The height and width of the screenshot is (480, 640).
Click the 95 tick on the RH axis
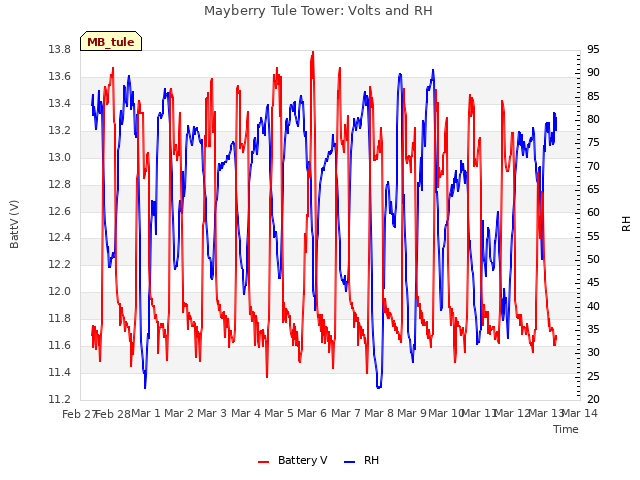[x=593, y=50]
